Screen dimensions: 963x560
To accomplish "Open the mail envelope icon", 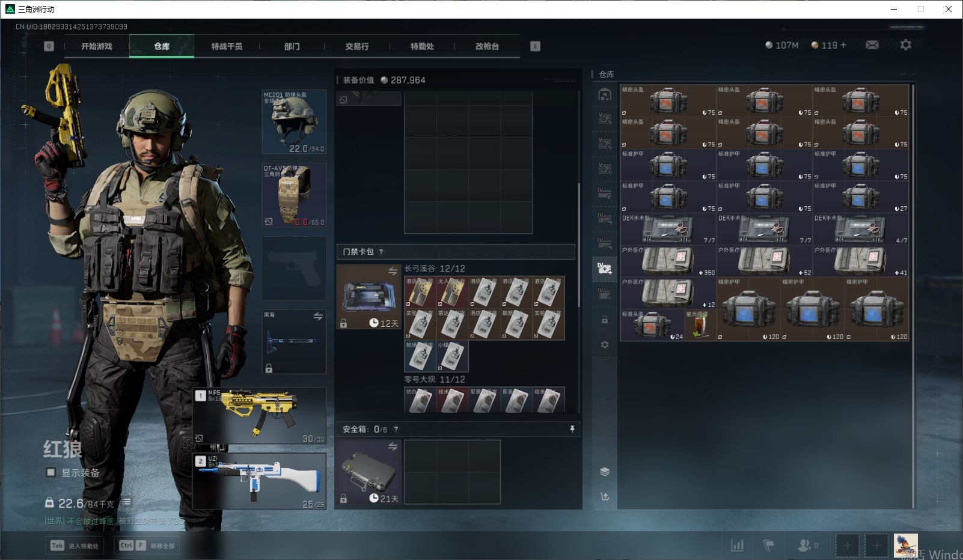I will click(872, 45).
